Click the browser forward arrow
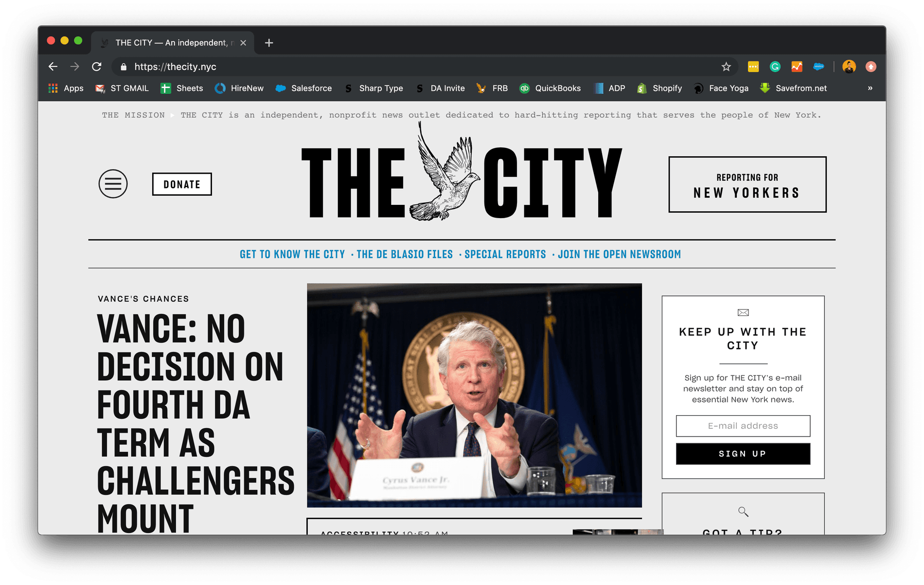Viewport: 924px width, 585px height. pos(74,67)
